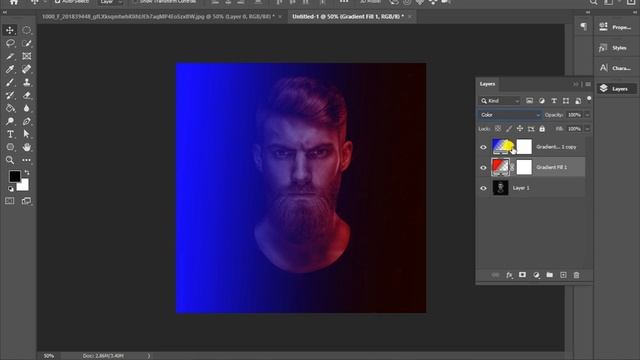Click the black foreground color swatch
Image resolution: width=640 pixels, height=360 pixels.
[x=14, y=176]
